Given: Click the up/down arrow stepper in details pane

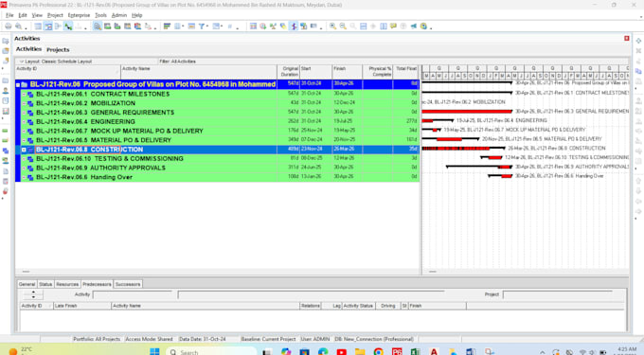Looking at the screenshot, I should tap(33, 294).
